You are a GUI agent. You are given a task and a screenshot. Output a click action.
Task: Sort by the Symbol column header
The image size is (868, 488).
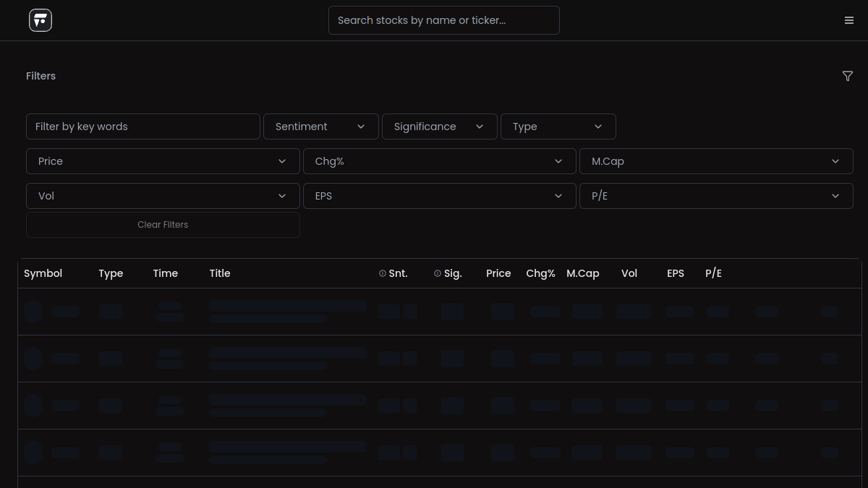43,273
